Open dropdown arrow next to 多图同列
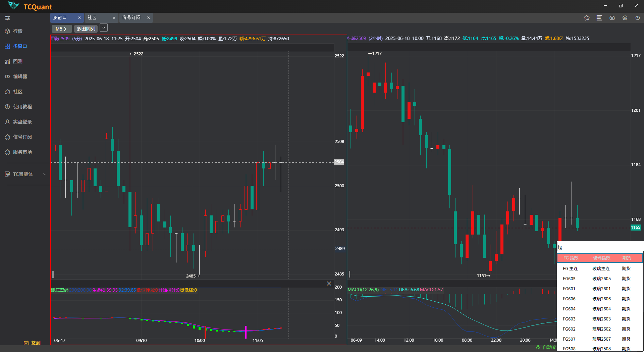This screenshot has width=644, height=352. [x=104, y=28]
